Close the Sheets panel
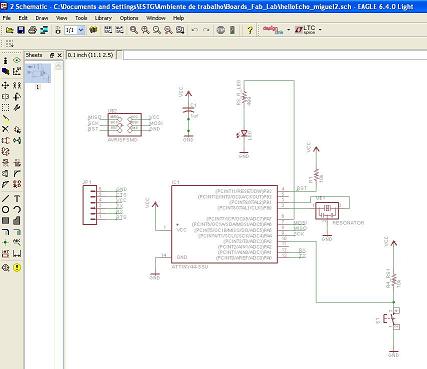The width and height of the screenshot is (427, 369). point(60,55)
